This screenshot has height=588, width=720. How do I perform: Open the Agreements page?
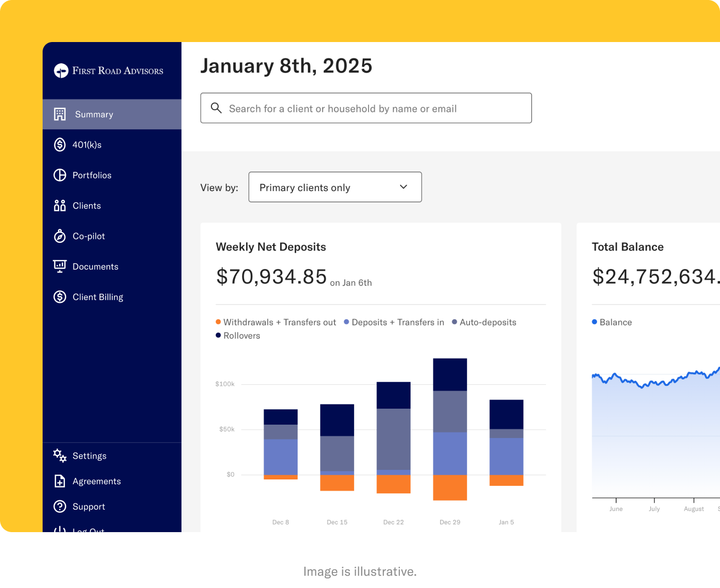click(x=112, y=481)
